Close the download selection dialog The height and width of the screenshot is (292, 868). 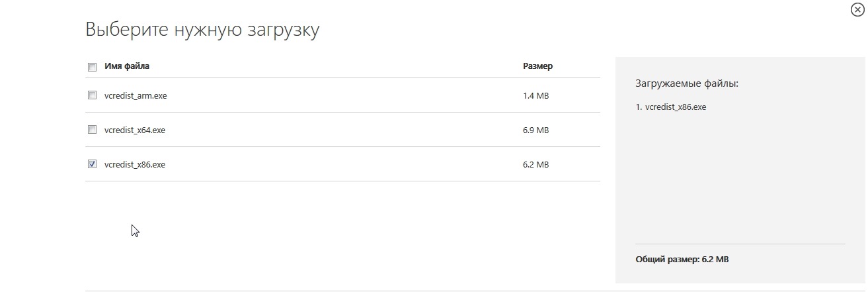click(x=857, y=10)
